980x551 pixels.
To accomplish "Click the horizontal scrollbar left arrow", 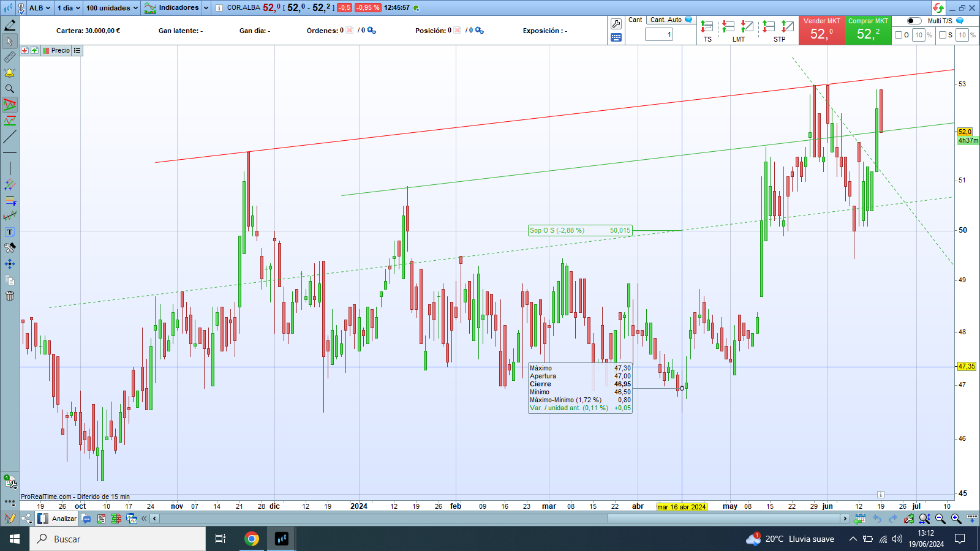I will [154, 519].
